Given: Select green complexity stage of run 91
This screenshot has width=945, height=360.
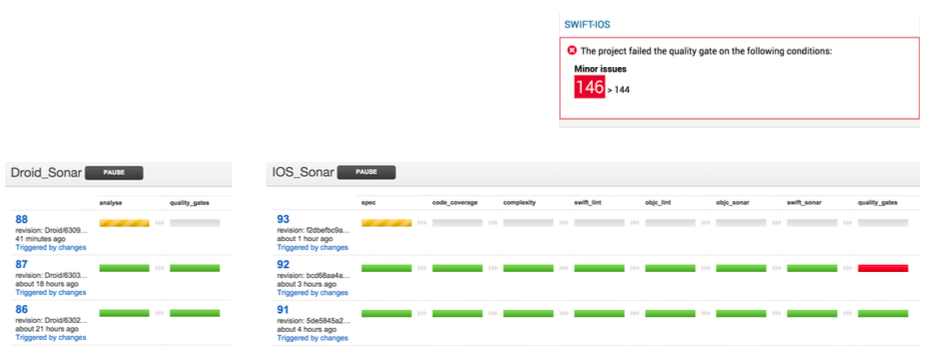Looking at the screenshot, I should (529, 313).
